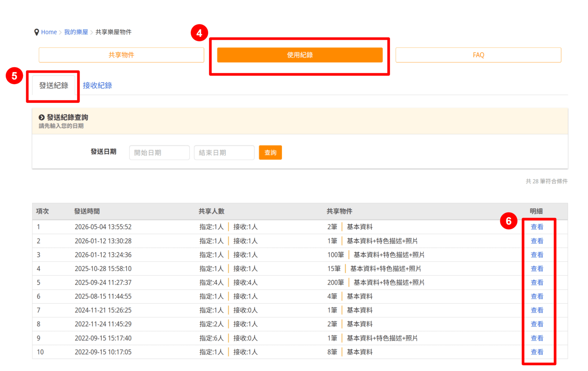This screenshot has height=371, width=588.
Task: View details for row 2022-09-15 10:17:05
Action: (537, 352)
